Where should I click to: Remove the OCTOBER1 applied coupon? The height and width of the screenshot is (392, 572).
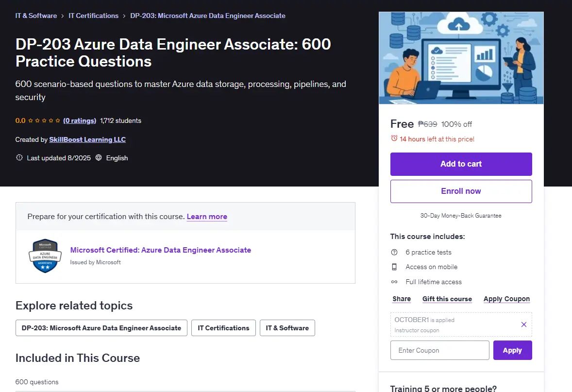click(x=524, y=324)
